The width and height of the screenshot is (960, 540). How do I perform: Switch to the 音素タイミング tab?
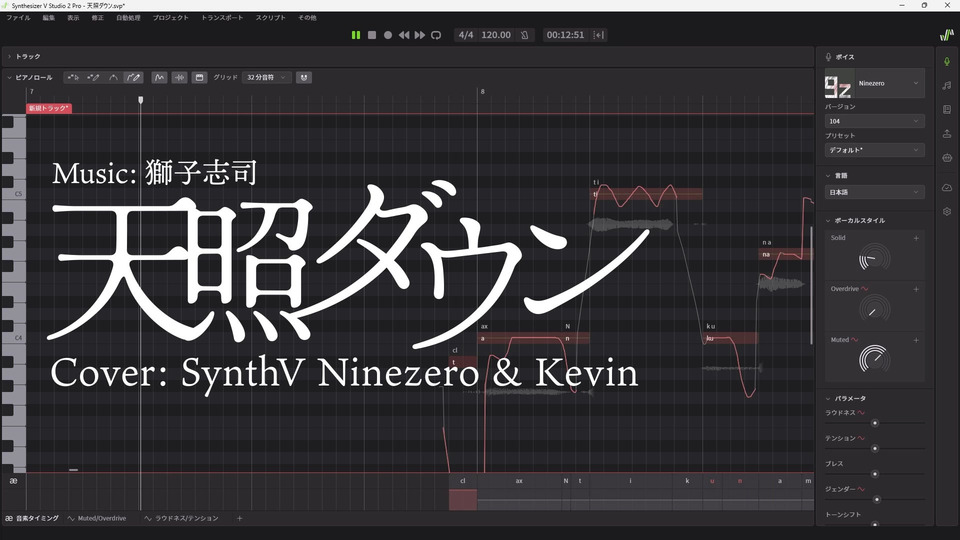point(32,519)
